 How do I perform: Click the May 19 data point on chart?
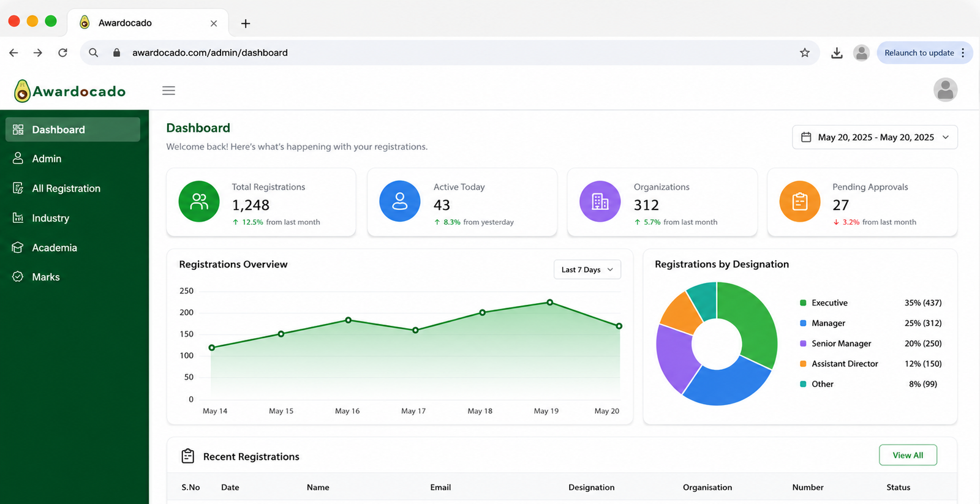pos(550,303)
